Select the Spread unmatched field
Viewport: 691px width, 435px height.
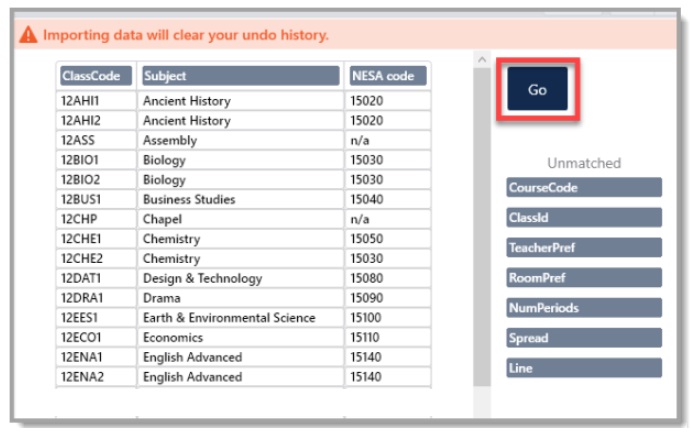click(584, 338)
